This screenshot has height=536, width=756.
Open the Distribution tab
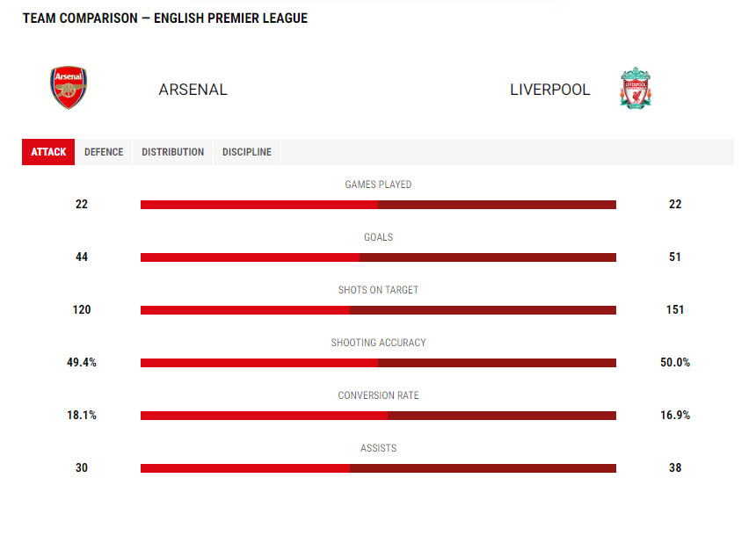[172, 152]
